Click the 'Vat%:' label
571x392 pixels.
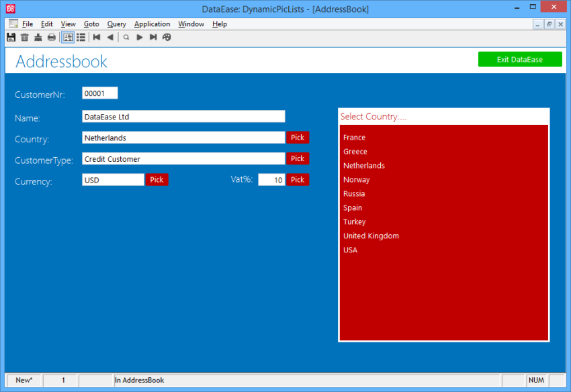(x=242, y=179)
